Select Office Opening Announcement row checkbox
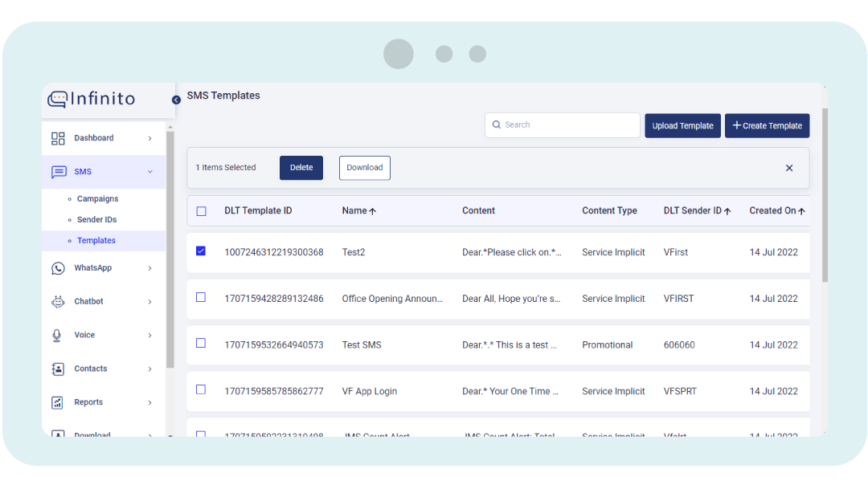Viewport: 868px width, 489px height. pyautogui.click(x=201, y=298)
